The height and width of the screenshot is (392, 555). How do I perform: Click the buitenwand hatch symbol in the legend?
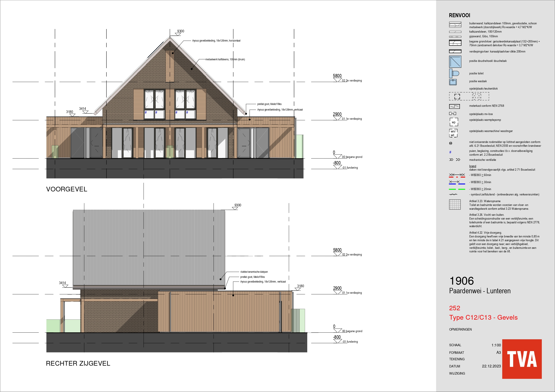click(455, 25)
